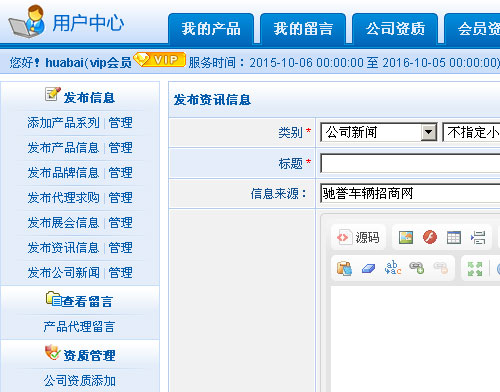Click the 公司资质添加 sidebar link
This screenshot has height=392, width=500.
coord(80,381)
